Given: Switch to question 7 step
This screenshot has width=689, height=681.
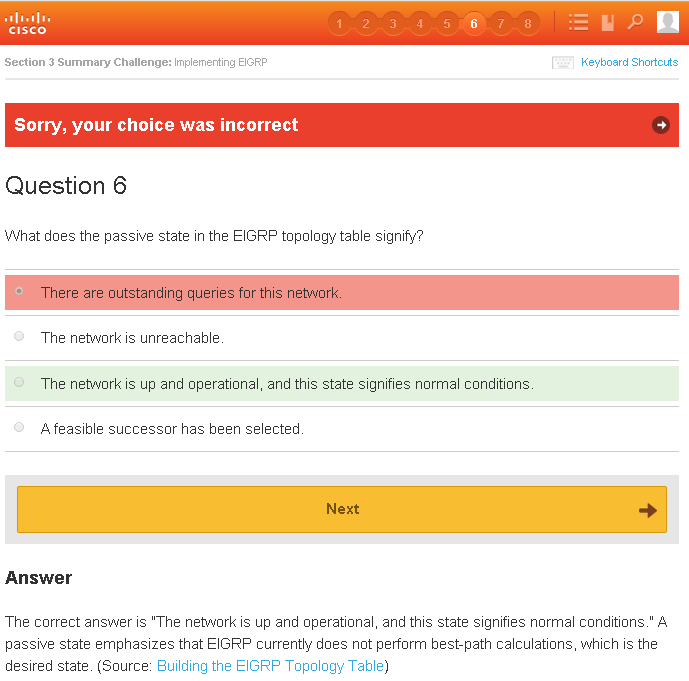Looking at the screenshot, I should (501, 23).
